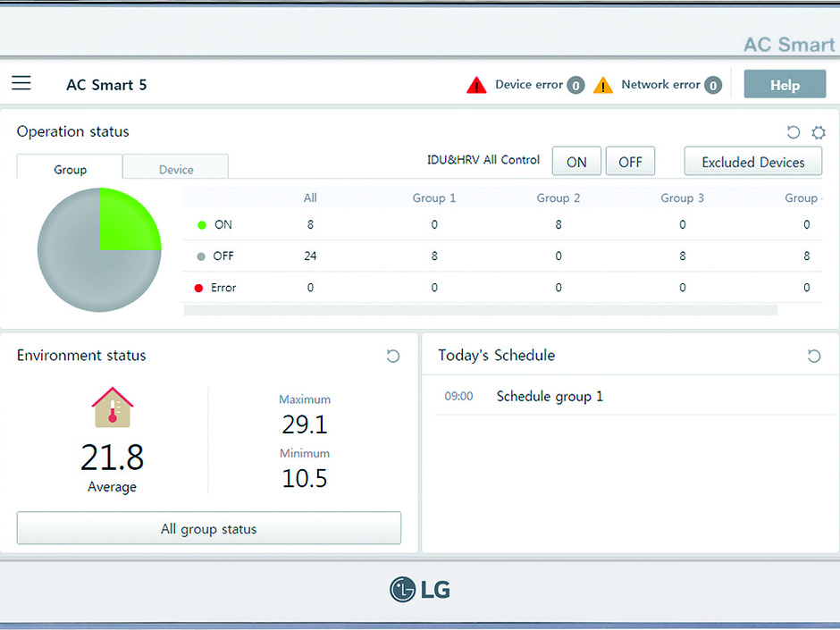The width and height of the screenshot is (840, 630).
Task: Open the 09:00 Schedule group 1 entry
Action: click(x=550, y=396)
